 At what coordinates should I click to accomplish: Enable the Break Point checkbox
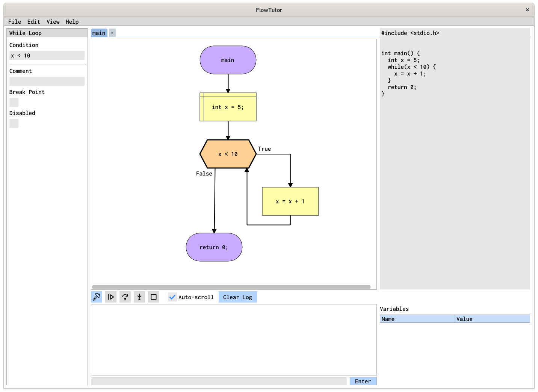click(14, 102)
